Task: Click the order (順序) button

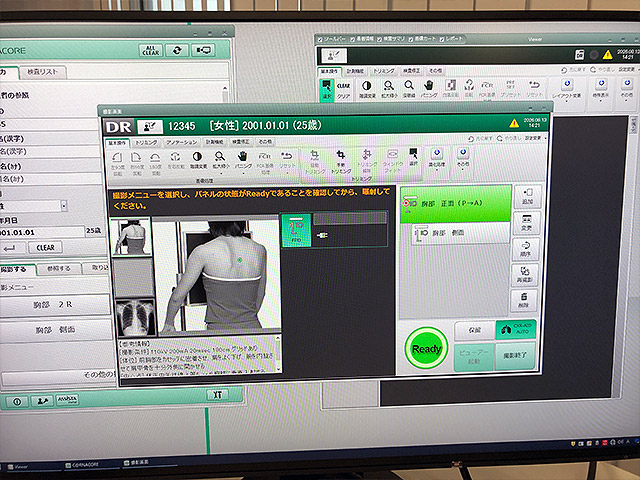Action: [525, 249]
